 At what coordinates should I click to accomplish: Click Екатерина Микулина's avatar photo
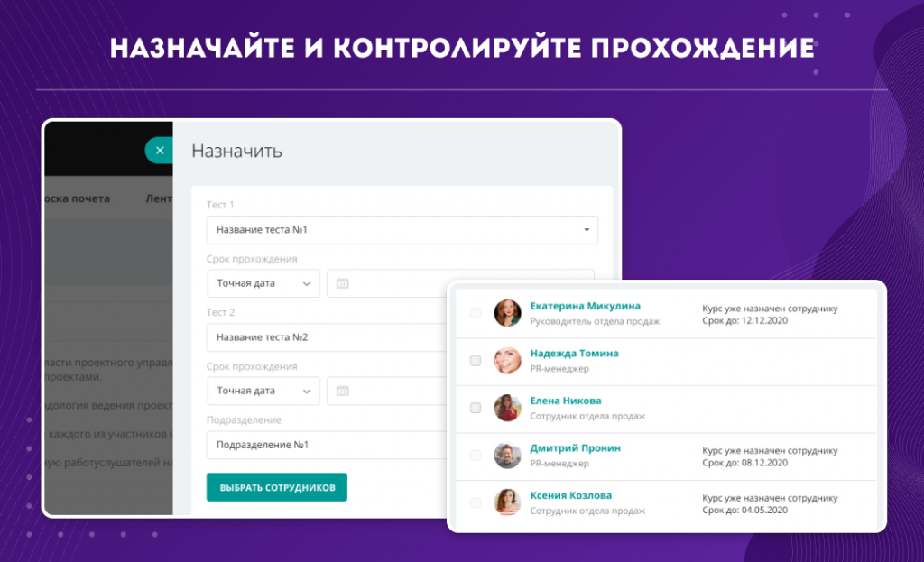508,313
